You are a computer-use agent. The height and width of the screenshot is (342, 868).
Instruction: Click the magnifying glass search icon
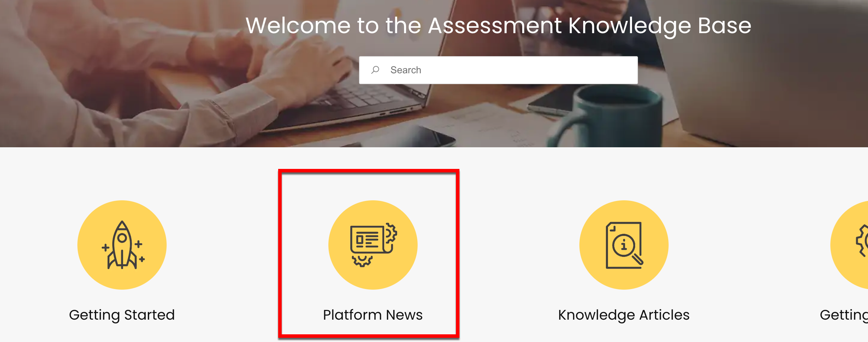(375, 70)
